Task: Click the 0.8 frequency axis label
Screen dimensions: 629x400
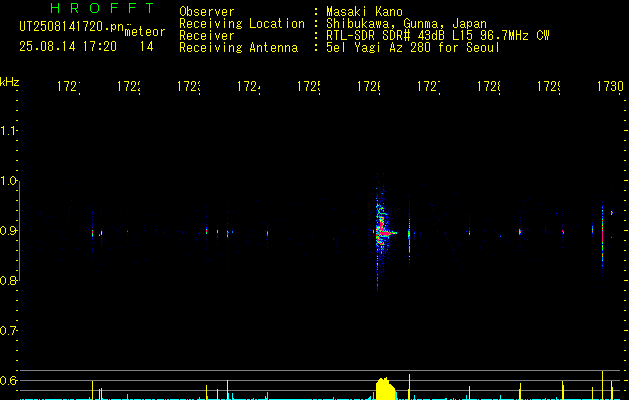Action: coord(8,280)
